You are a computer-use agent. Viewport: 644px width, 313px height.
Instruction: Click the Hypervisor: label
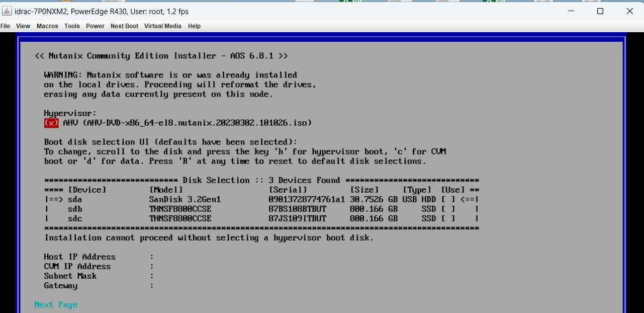(x=70, y=113)
